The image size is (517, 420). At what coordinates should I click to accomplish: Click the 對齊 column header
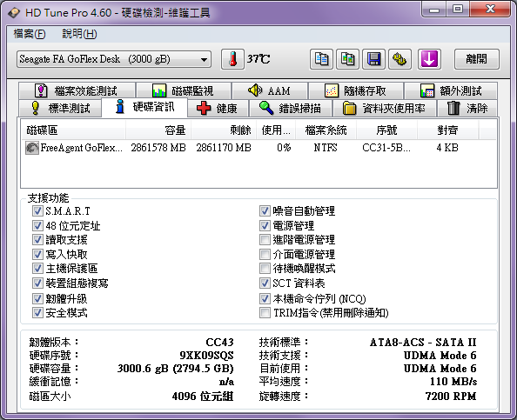click(x=447, y=130)
